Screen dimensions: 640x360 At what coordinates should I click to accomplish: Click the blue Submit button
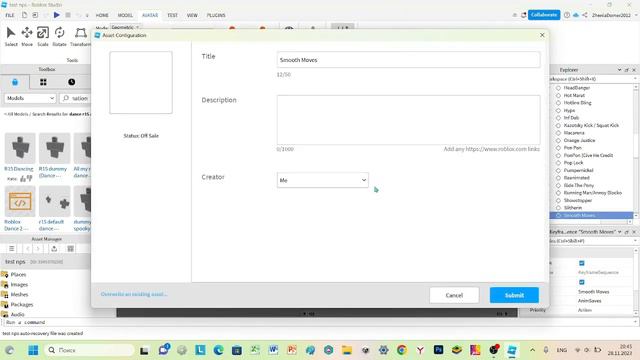click(x=514, y=295)
